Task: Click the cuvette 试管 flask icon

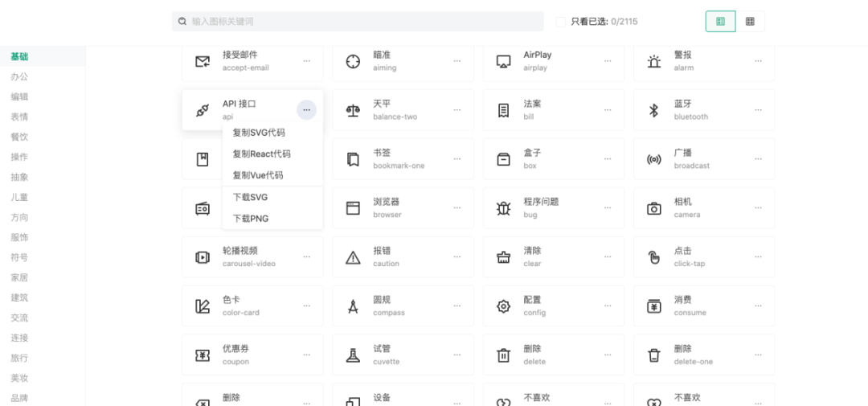Action: click(x=353, y=355)
